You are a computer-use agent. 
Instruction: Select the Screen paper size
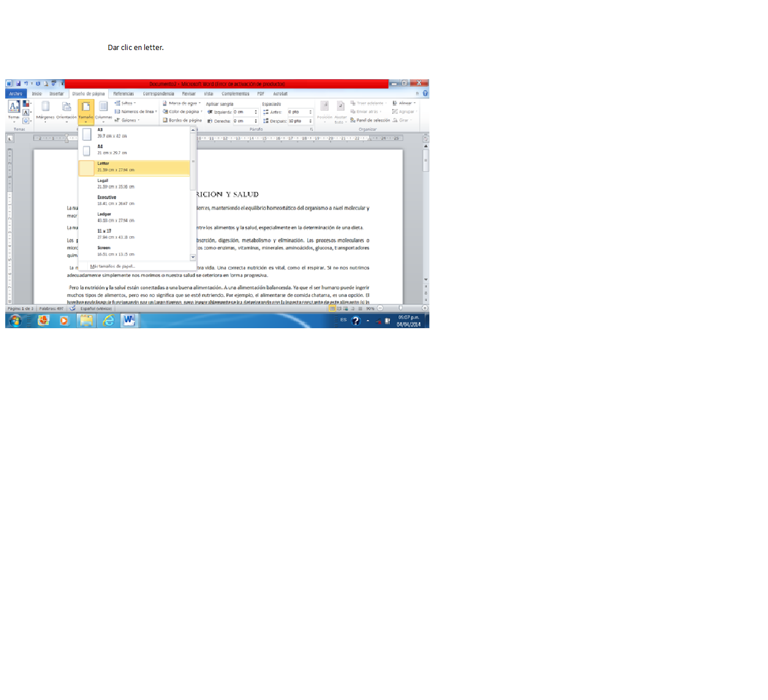134,252
